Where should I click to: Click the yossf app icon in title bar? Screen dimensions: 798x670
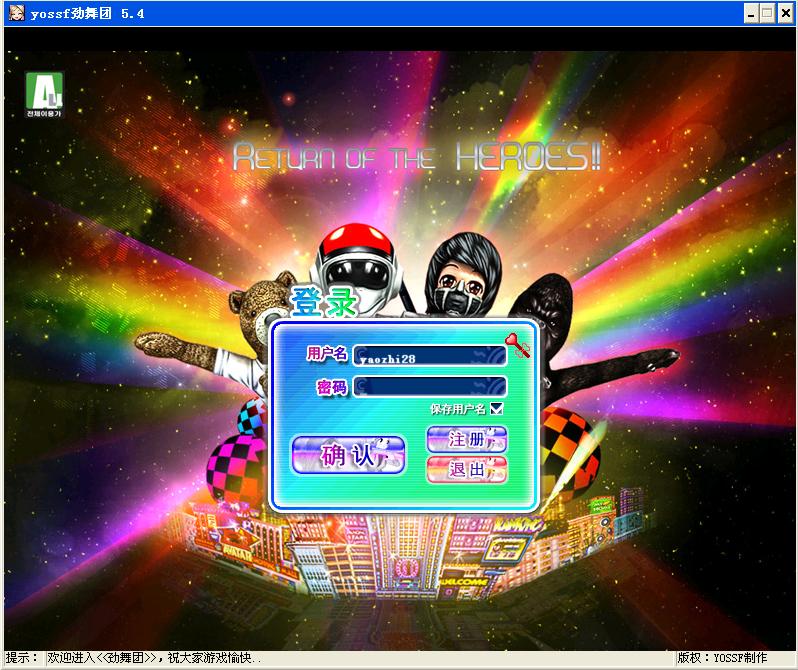(x=16, y=13)
